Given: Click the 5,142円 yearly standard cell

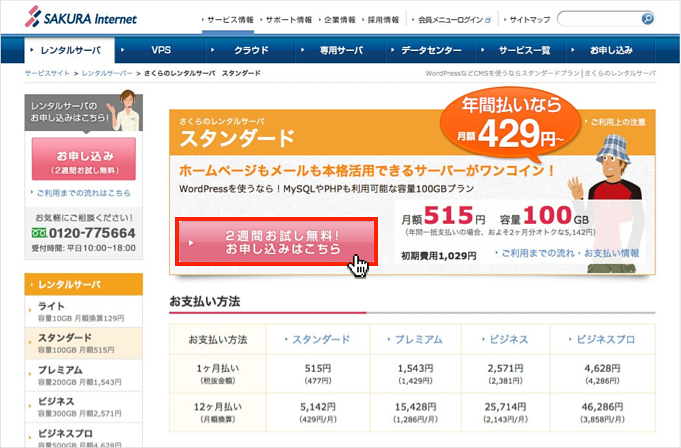Looking at the screenshot, I should pos(318,412).
